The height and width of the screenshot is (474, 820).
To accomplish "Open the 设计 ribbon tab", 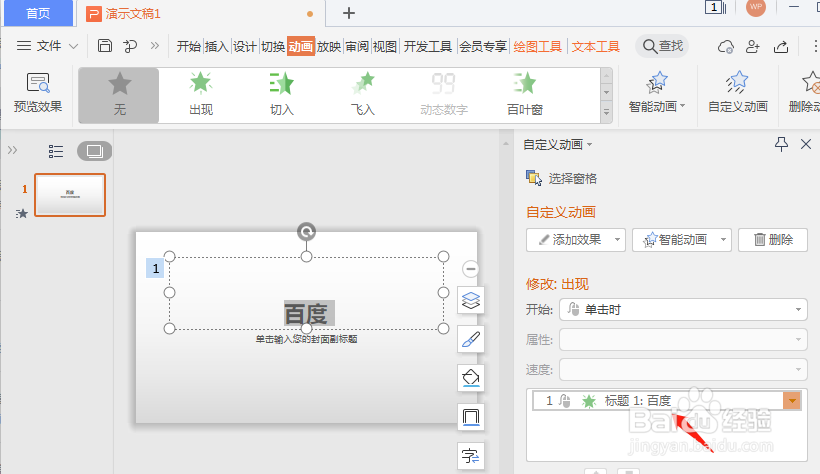I will point(245,47).
